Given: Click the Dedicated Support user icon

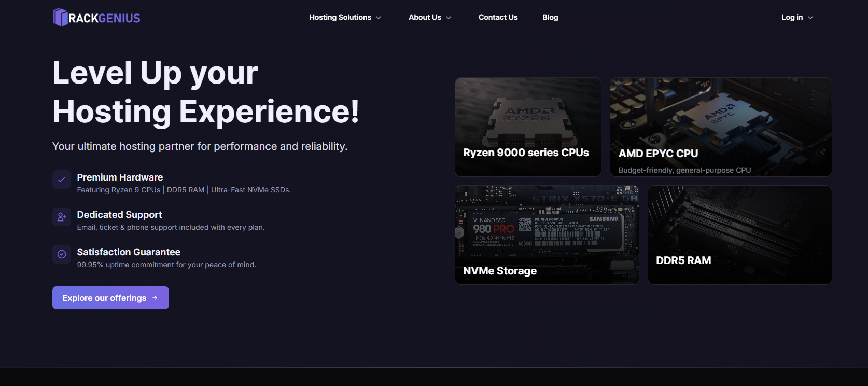Looking at the screenshot, I should tap(62, 217).
